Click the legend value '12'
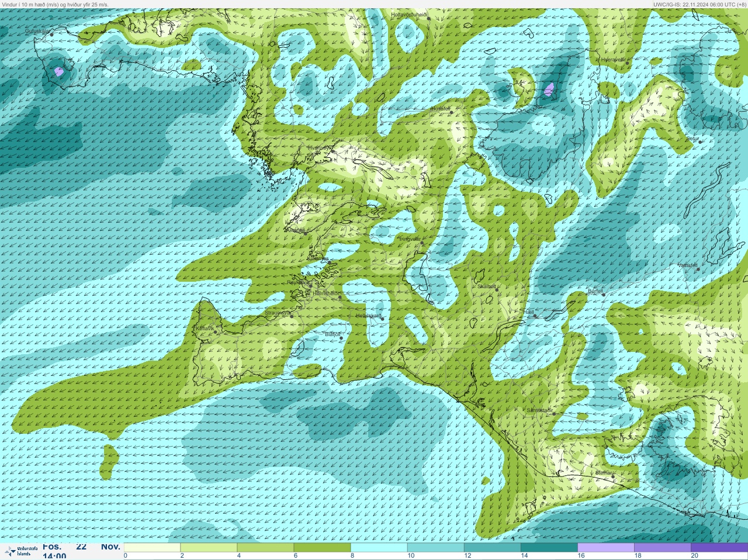Image resolution: width=748 pixels, height=560 pixels. tap(467, 556)
